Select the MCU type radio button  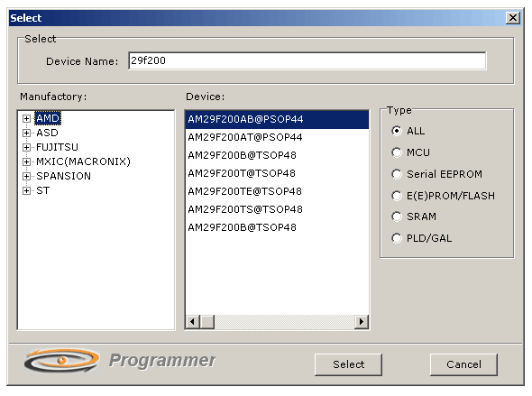pos(396,152)
